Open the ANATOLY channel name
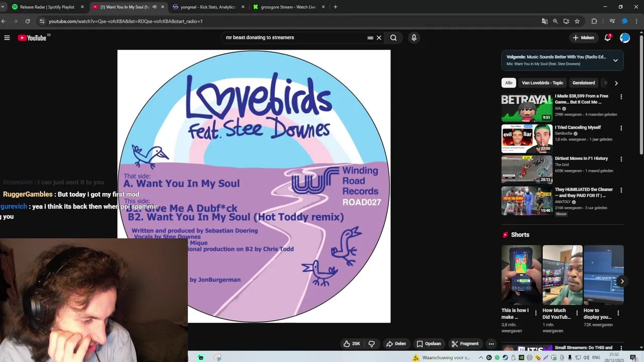The image size is (644, 362). (562, 202)
